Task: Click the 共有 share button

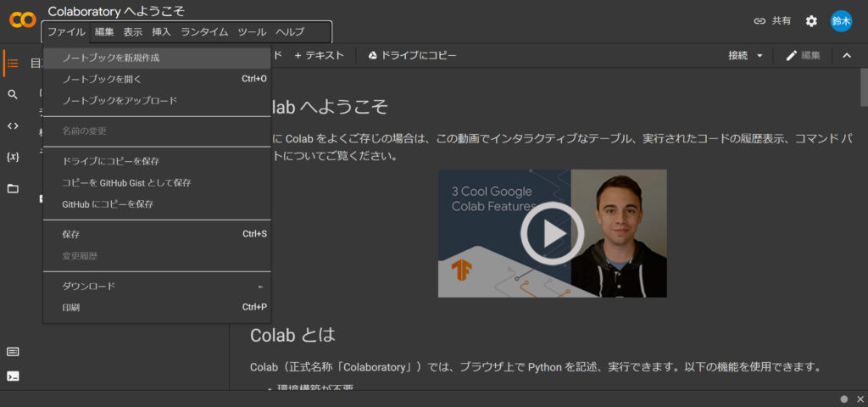Action: click(x=773, y=21)
